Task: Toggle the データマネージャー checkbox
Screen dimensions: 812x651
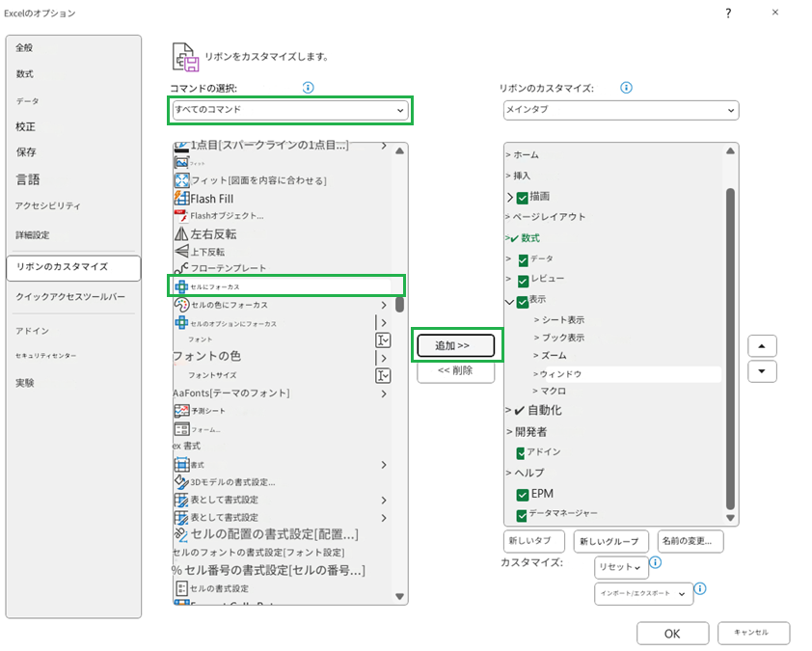Action: tap(522, 515)
